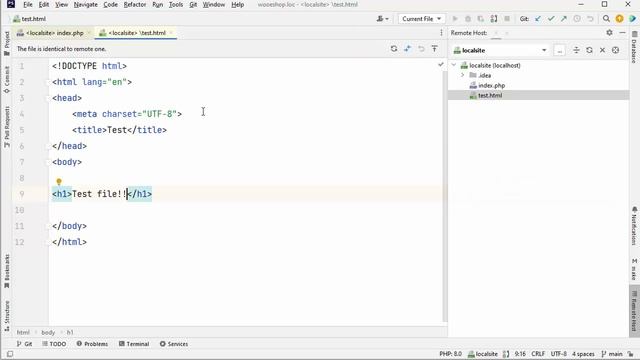This screenshot has height=360, width=640.
Task: Click the circled X icon in Remote Host toolbar
Action: [615, 50]
